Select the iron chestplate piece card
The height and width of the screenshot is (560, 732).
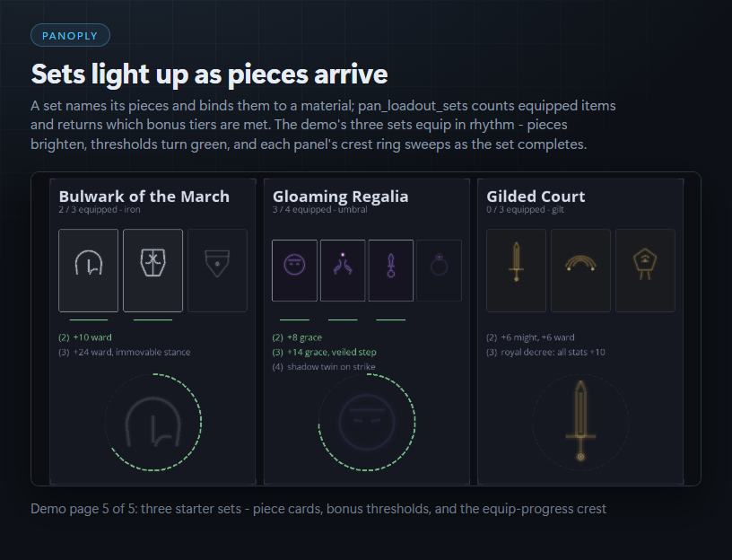152,270
